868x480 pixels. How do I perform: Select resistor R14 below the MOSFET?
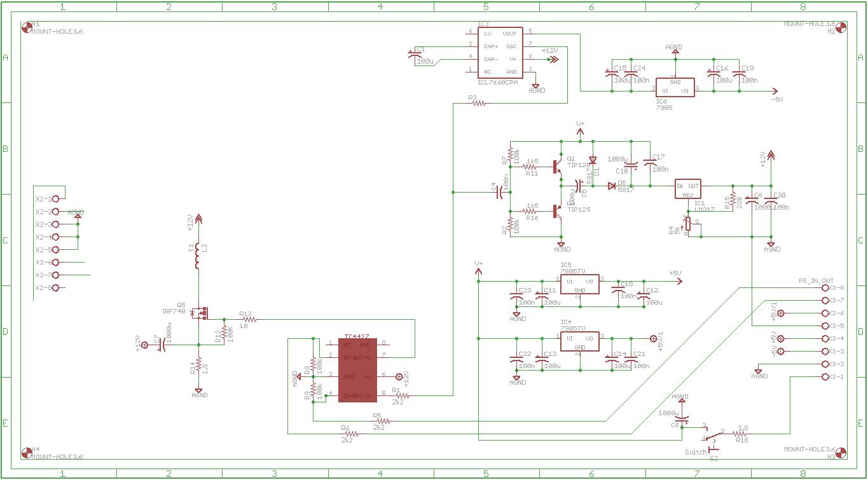[x=198, y=364]
